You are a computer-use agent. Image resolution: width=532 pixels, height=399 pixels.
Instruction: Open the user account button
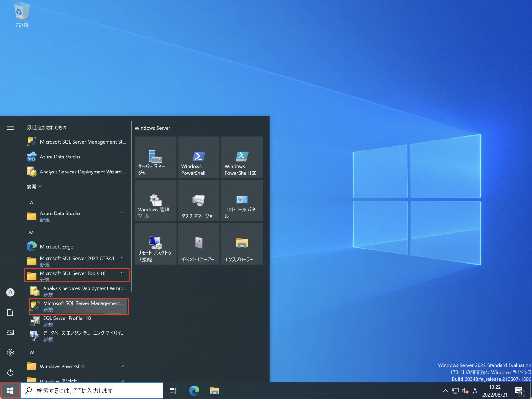tap(10, 292)
